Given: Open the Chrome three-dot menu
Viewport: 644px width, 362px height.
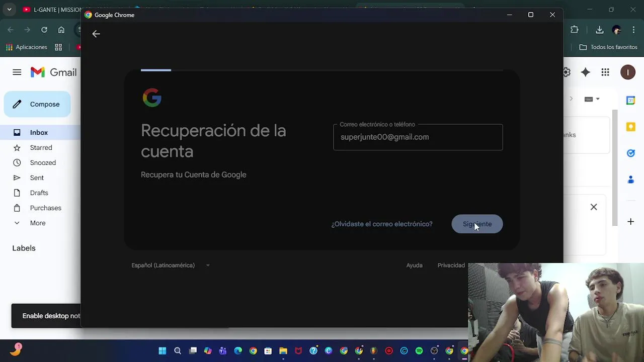Looking at the screenshot, I should click(634, 30).
